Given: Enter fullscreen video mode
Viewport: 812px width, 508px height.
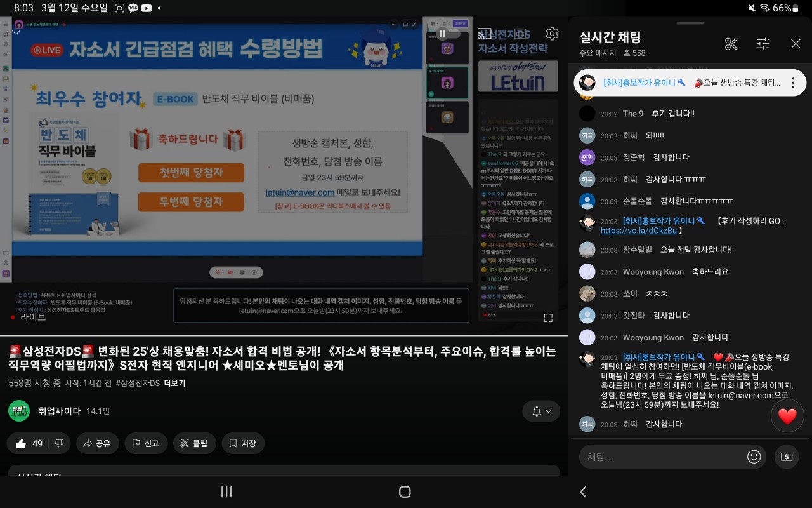Looking at the screenshot, I should point(548,317).
